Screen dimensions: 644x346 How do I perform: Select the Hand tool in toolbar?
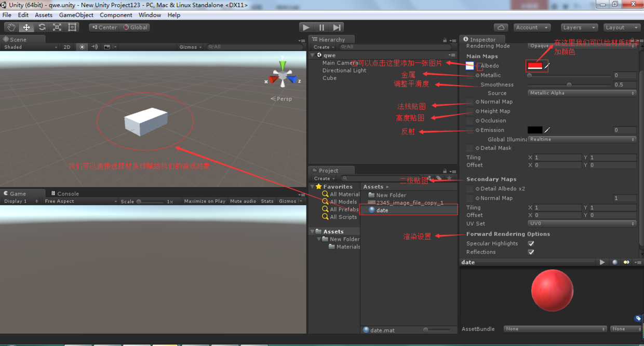click(x=11, y=27)
